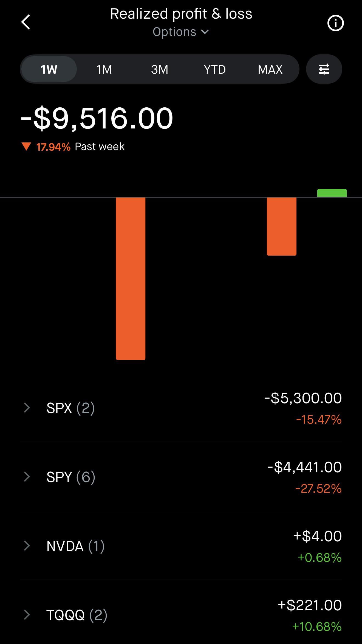Tap the tallest orange loss bar
362x644 pixels.
[131, 278]
